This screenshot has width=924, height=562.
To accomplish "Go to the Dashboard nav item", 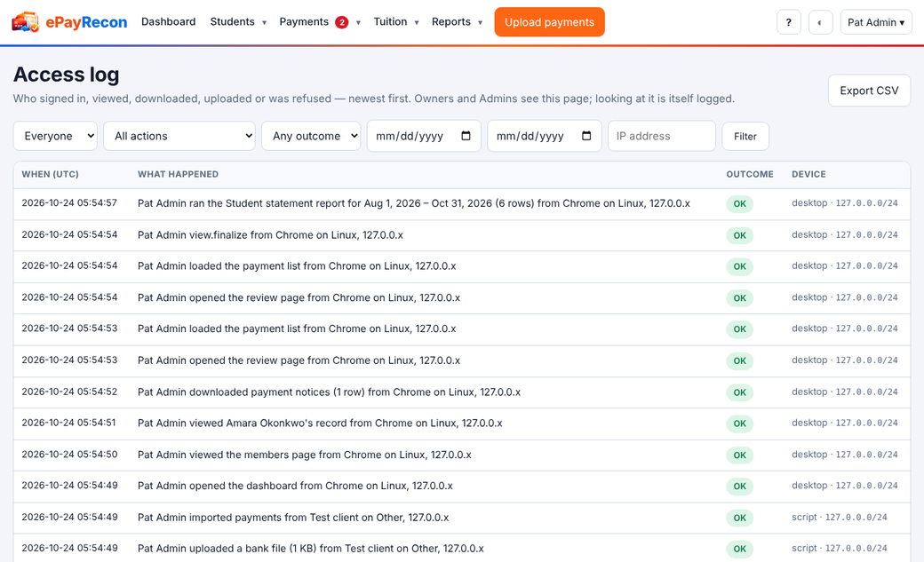I will [x=169, y=22].
